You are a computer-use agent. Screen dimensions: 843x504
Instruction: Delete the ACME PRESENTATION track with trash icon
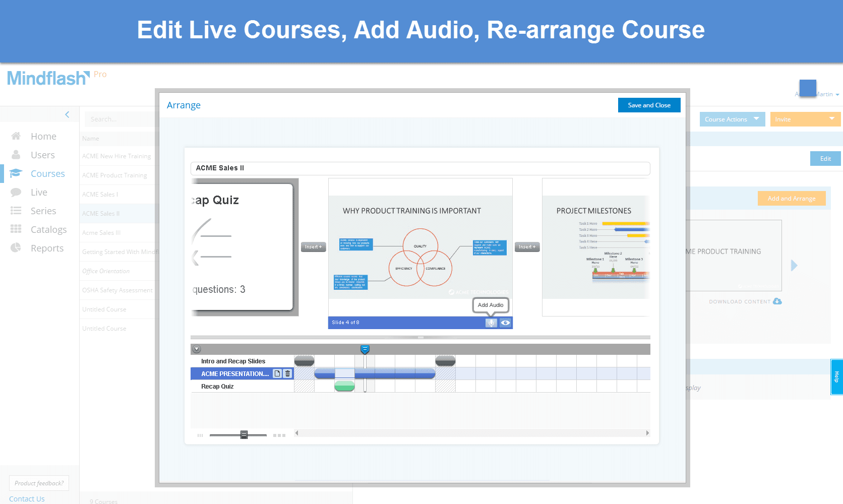(287, 373)
